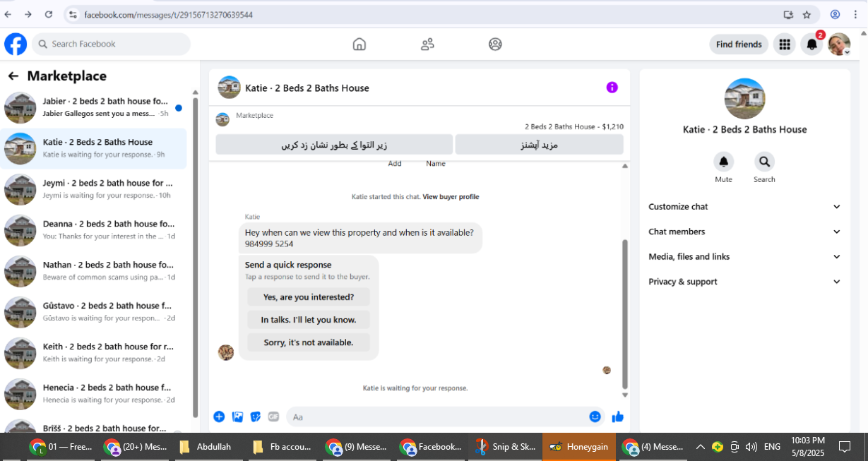Choose a sticker icon in composer
The image size is (868, 461).
(256, 417)
